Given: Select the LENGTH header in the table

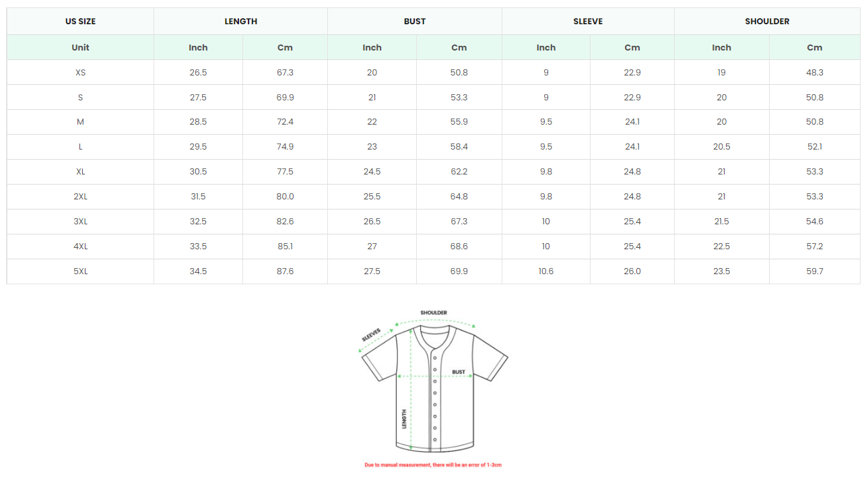Looking at the screenshot, I should [240, 22].
